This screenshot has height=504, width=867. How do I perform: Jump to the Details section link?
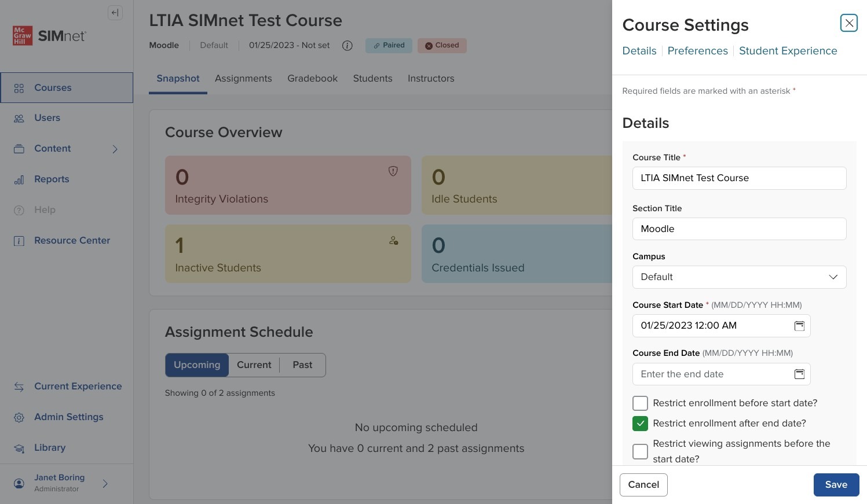click(639, 51)
